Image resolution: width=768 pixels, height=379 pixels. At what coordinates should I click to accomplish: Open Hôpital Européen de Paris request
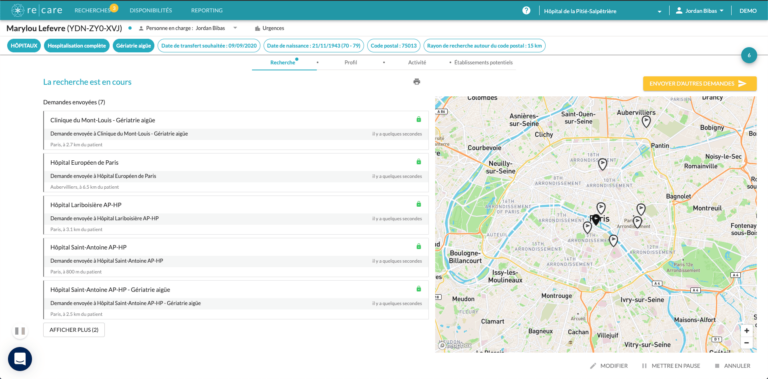point(236,172)
